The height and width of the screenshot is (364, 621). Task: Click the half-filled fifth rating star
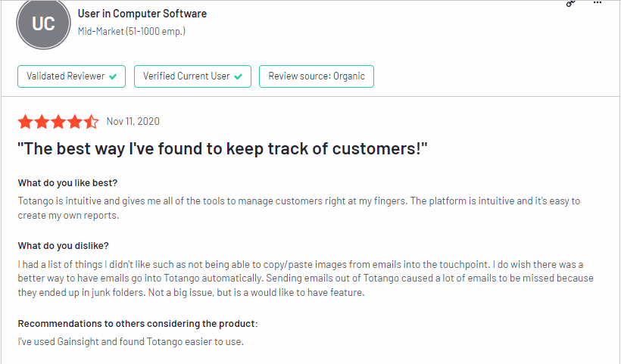(91, 122)
